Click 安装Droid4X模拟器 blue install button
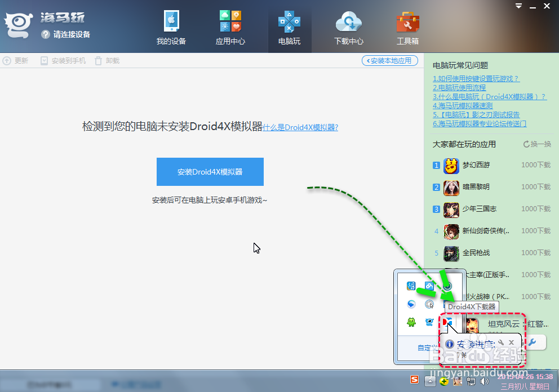 (x=210, y=172)
